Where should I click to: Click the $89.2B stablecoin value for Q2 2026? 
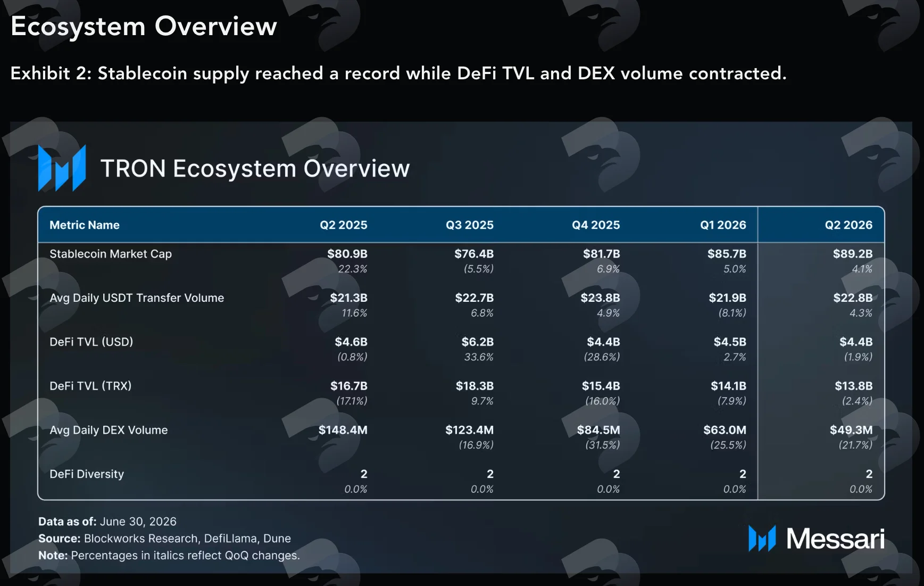[x=853, y=254]
